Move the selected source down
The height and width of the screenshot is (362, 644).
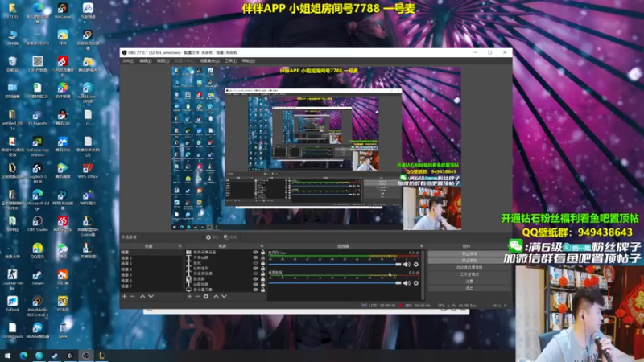[x=225, y=296]
